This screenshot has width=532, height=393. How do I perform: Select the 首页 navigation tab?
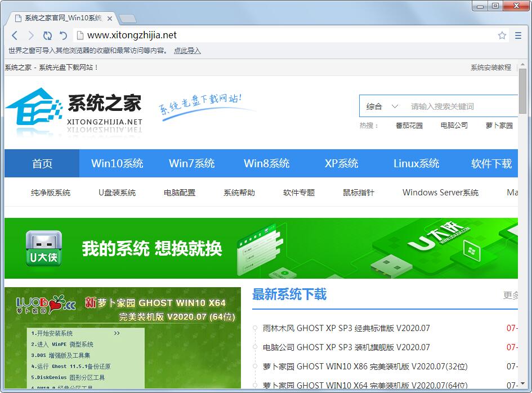tap(42, 163)
